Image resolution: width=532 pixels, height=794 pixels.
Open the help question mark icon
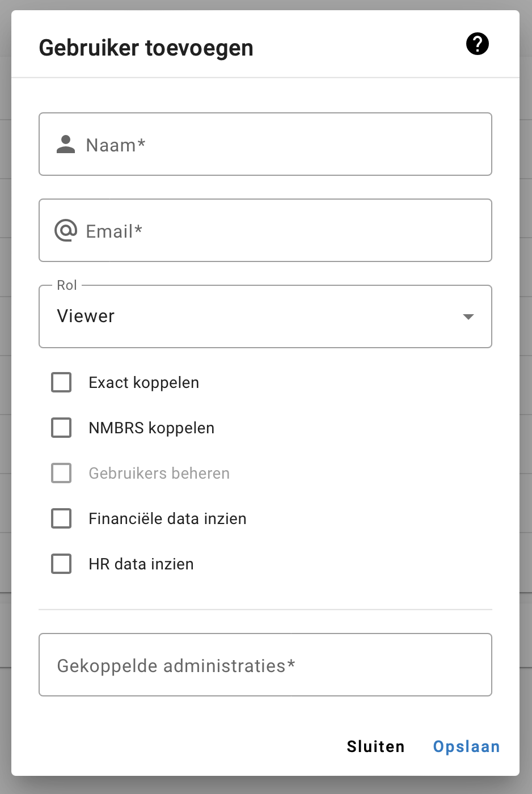[x=477, y=44]
